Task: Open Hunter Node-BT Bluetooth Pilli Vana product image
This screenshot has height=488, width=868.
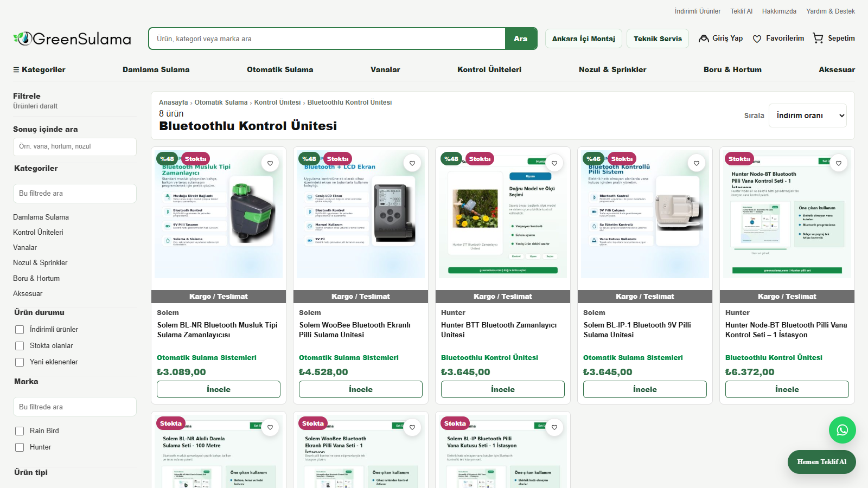Action: tap(787, 214)
